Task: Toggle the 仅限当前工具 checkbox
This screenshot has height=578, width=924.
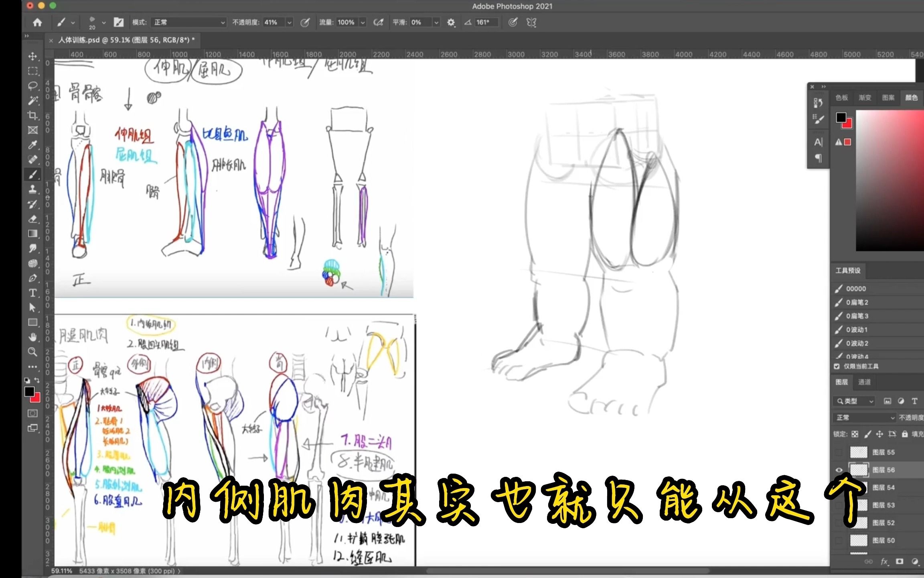Action: click(x=837, y=366)
